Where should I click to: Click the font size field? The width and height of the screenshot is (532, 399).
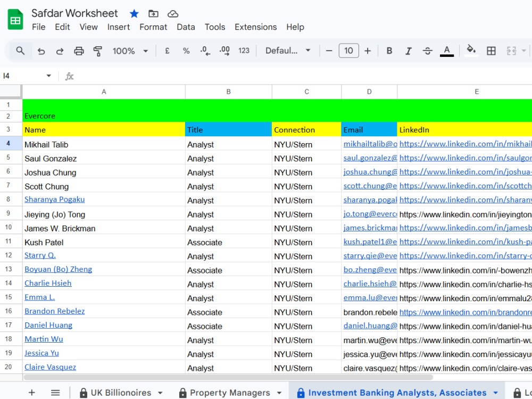click(348, 51)
